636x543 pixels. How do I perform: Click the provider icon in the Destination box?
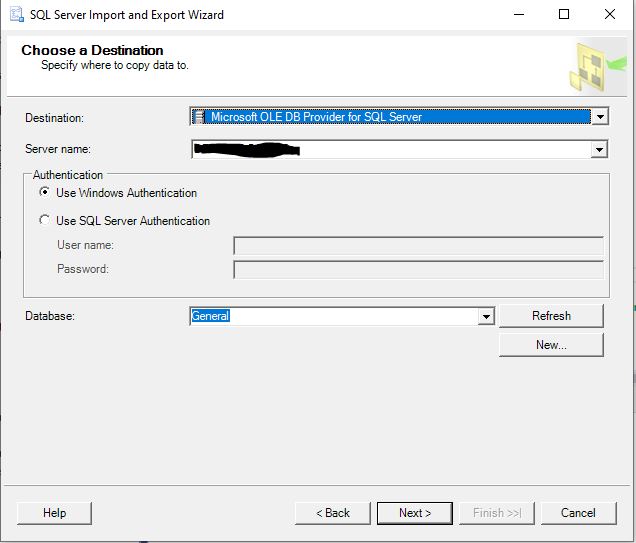point(200,117)
